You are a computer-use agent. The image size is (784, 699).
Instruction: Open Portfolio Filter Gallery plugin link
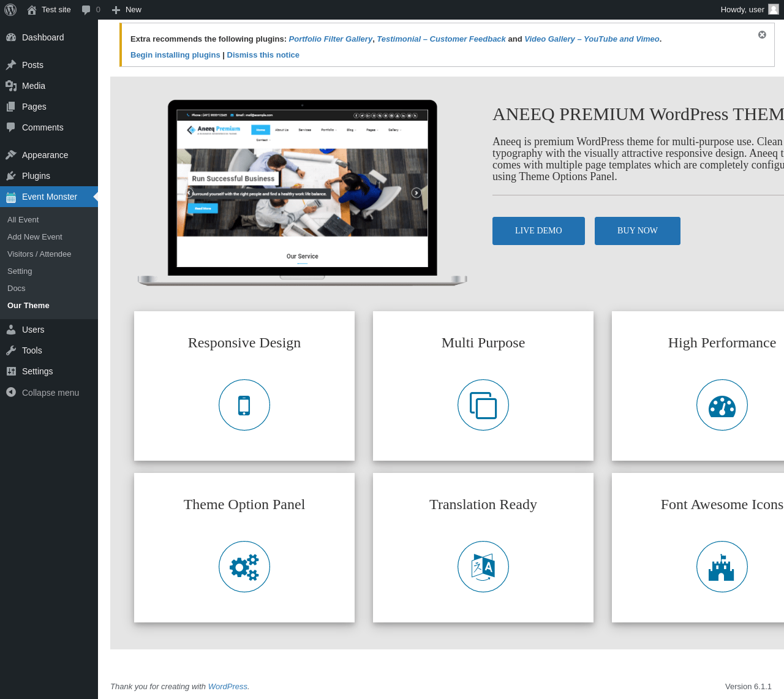tap(331, 39)
